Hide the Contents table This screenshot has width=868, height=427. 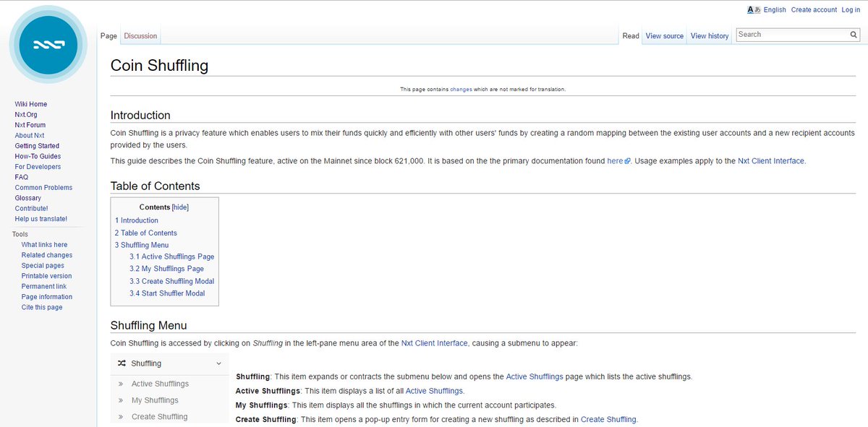click(x=180, y=207)
